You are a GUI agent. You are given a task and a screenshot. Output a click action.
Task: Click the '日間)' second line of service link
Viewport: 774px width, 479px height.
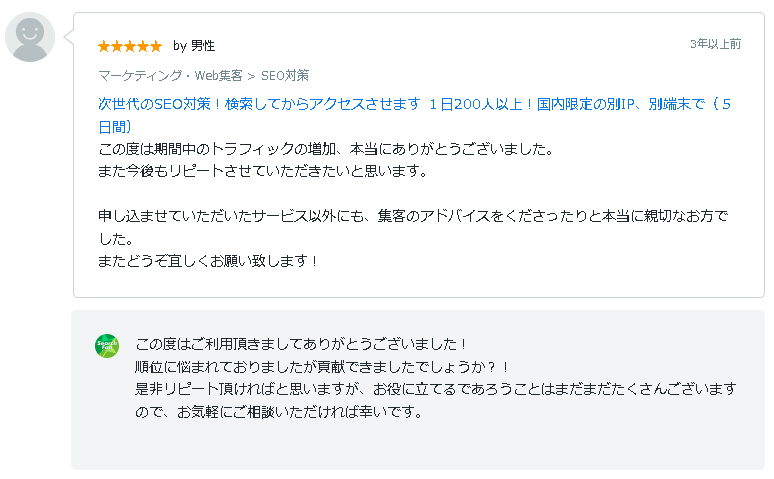pos(115,127)
